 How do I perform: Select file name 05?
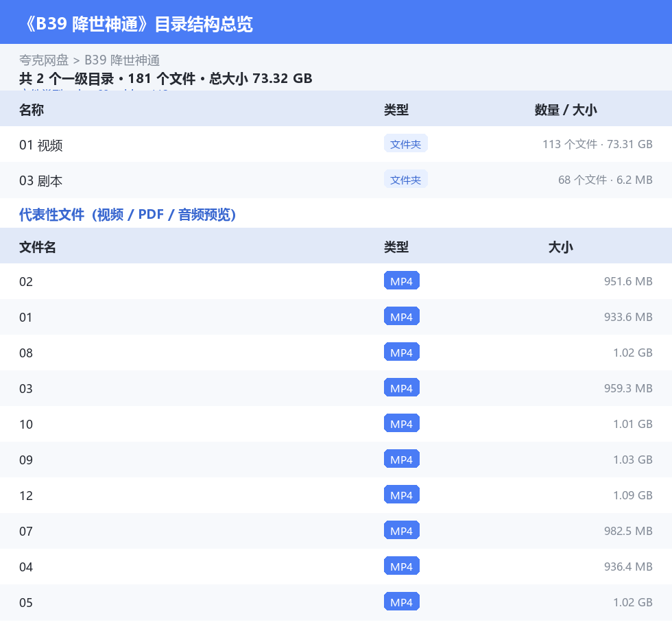(26, 602)
